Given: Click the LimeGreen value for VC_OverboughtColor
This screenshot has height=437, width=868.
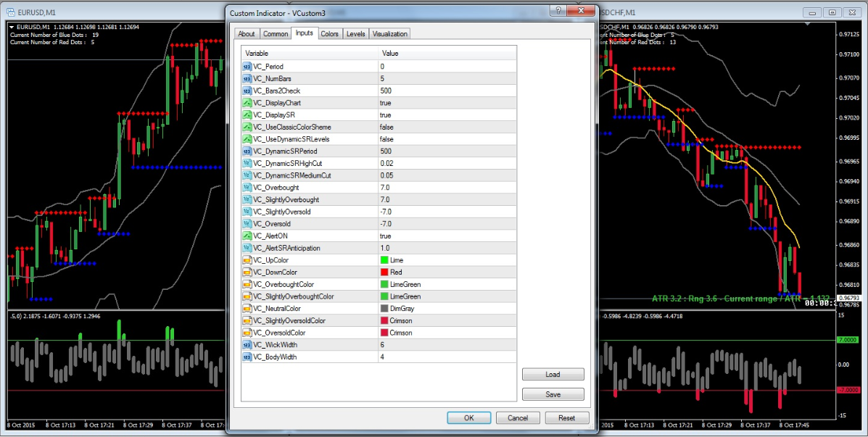Looking at the screenshot, I should [x=405, y=284].
